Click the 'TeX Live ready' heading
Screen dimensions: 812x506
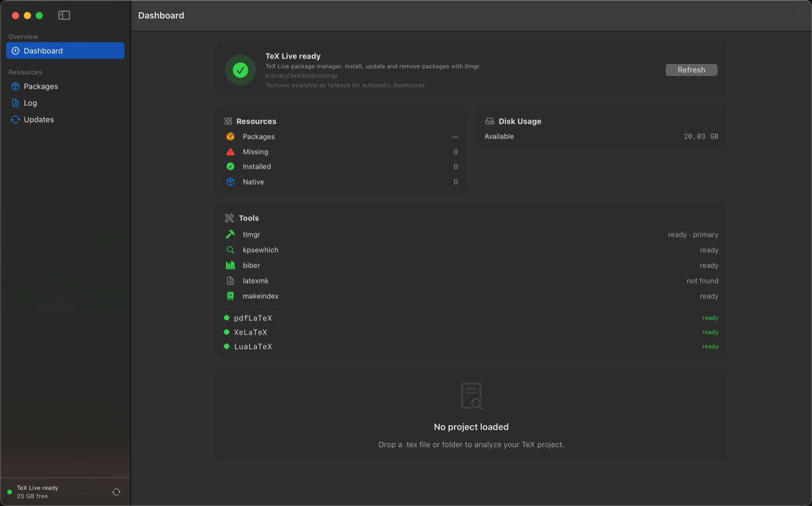[x=293, y=56]
